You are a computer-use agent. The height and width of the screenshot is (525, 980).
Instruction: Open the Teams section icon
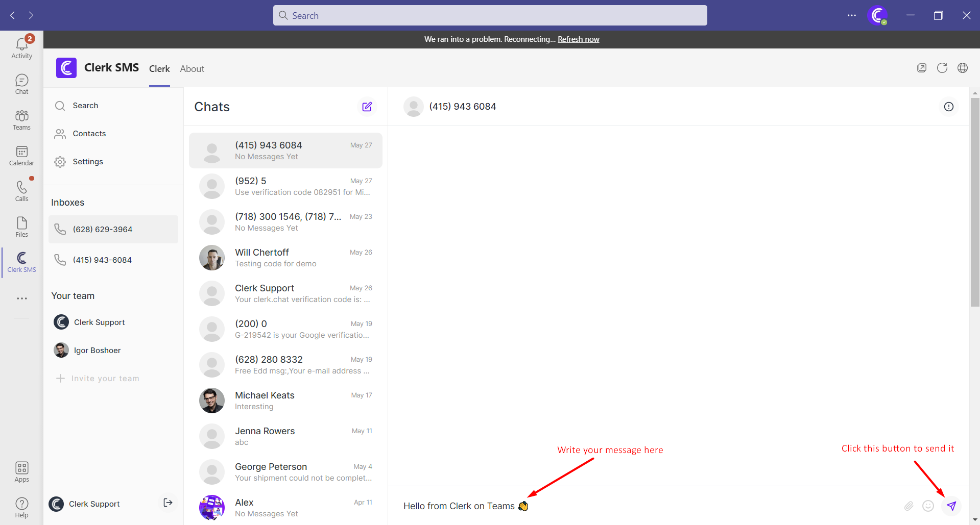tap(21, 120)
